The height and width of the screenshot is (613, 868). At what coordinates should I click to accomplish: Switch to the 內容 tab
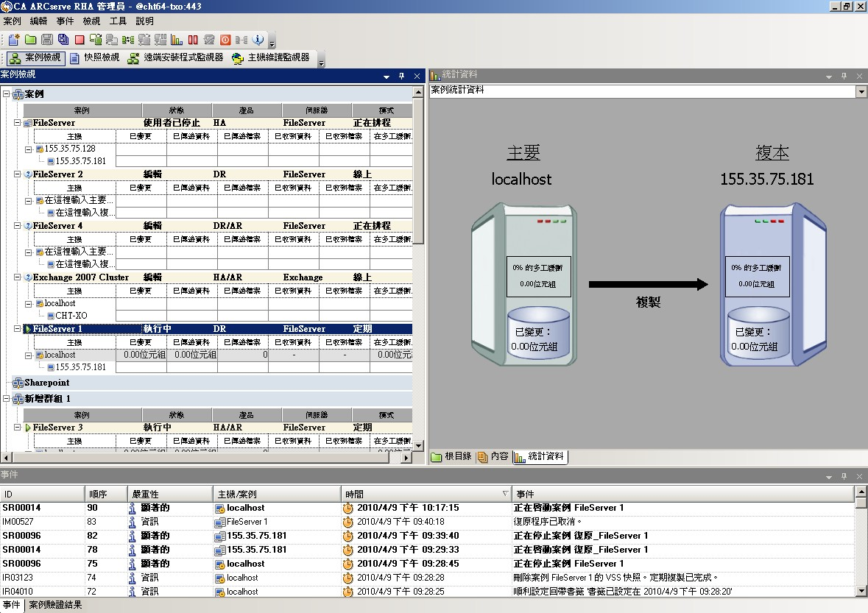coord(493,456)
